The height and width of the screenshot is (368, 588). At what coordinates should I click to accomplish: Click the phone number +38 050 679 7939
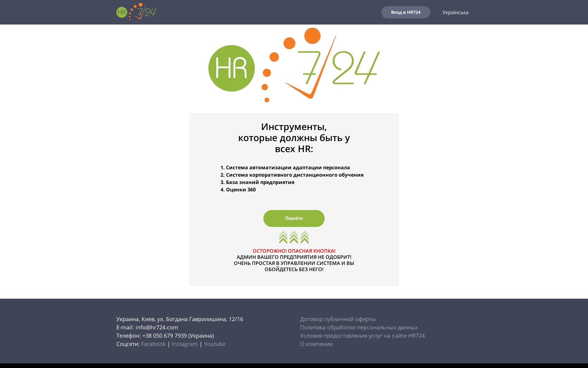[x=164, y=335]
